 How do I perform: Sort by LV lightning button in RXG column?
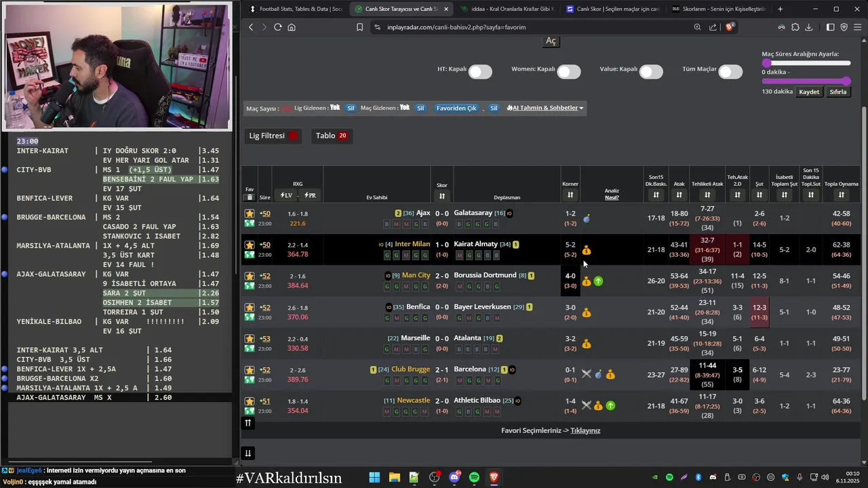click(285, 195)
